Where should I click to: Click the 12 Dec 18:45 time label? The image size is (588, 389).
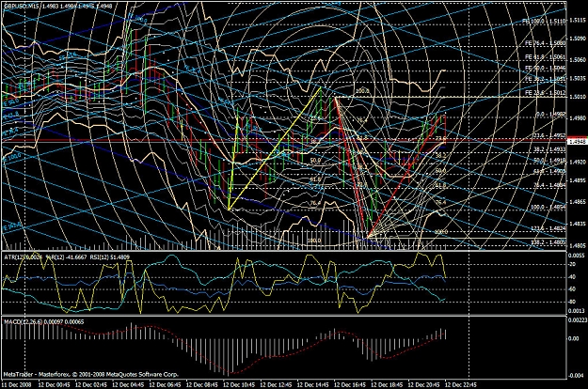tap(387, 385)
